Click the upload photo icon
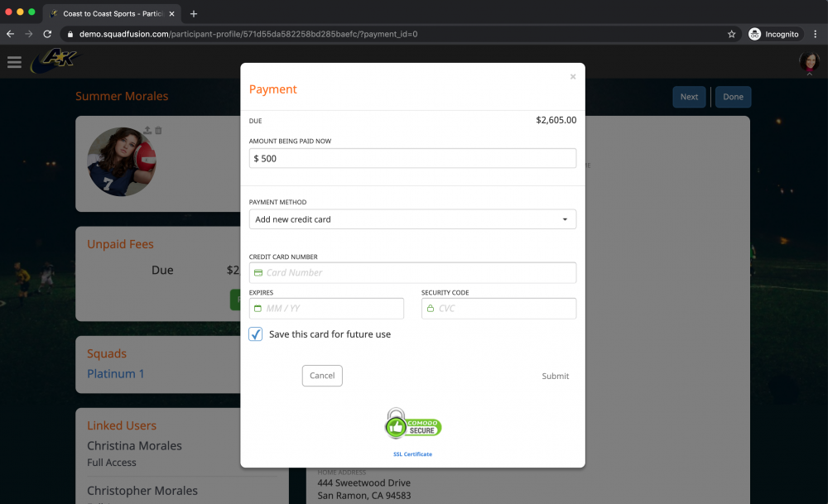This screenshot has width=828, height=504. [147, 130]
